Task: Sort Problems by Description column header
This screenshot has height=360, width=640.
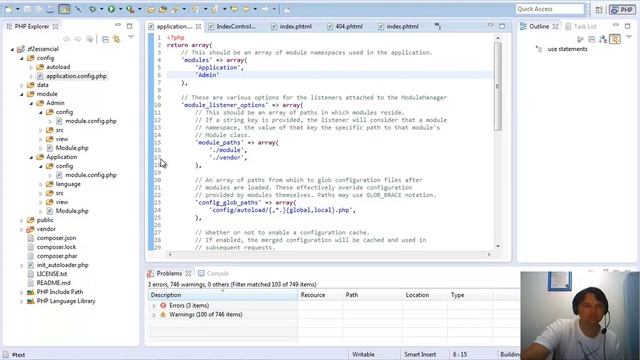Action: click(223, 295)
